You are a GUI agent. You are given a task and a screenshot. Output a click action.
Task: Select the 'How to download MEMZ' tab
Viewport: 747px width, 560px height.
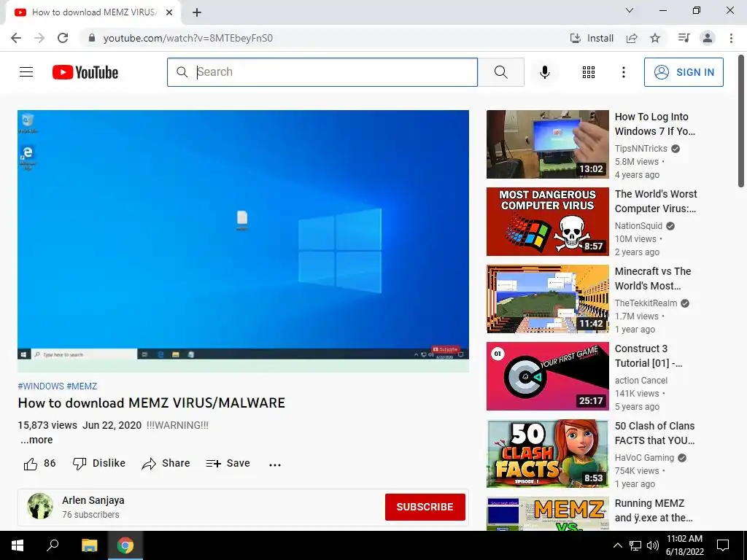coord(93,12)
